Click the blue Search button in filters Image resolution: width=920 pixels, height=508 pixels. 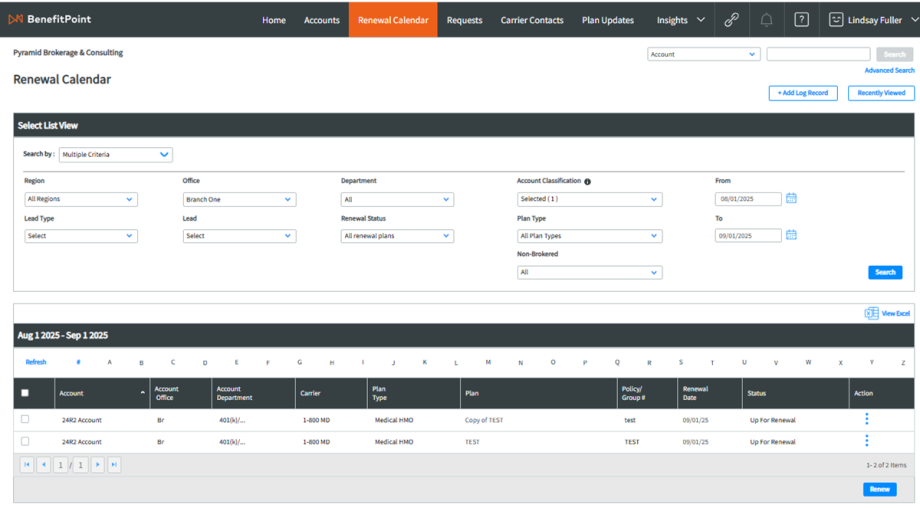[x=885, y=272]
